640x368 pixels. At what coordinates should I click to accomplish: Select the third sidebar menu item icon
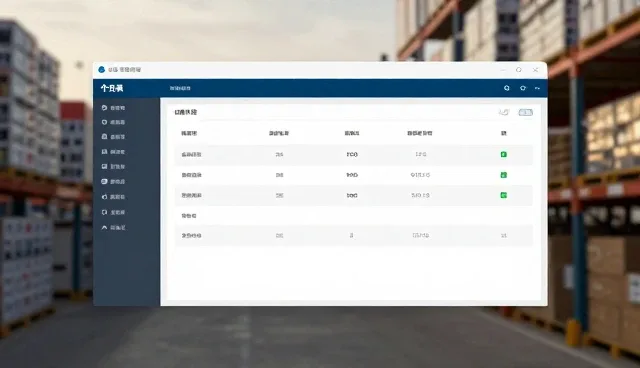(104, 137)
